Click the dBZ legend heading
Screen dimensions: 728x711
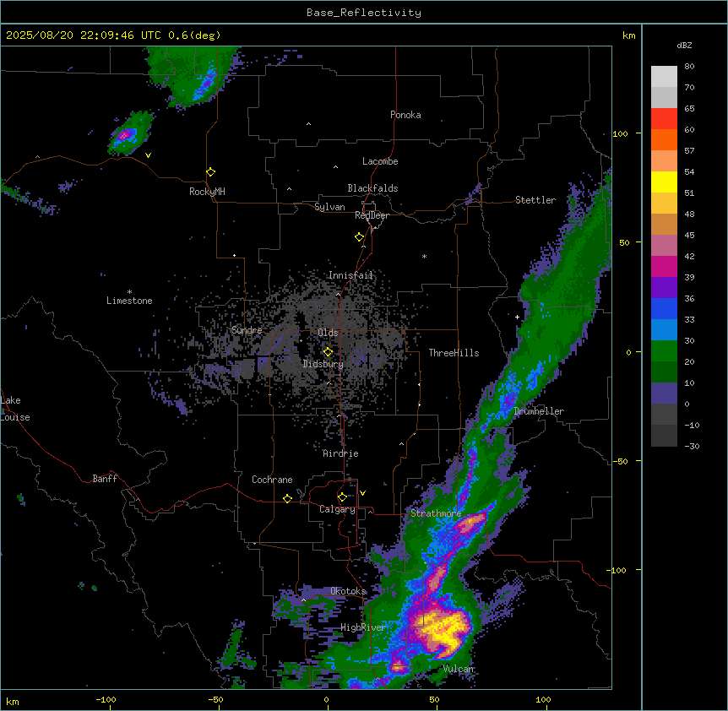click(684, 45)
